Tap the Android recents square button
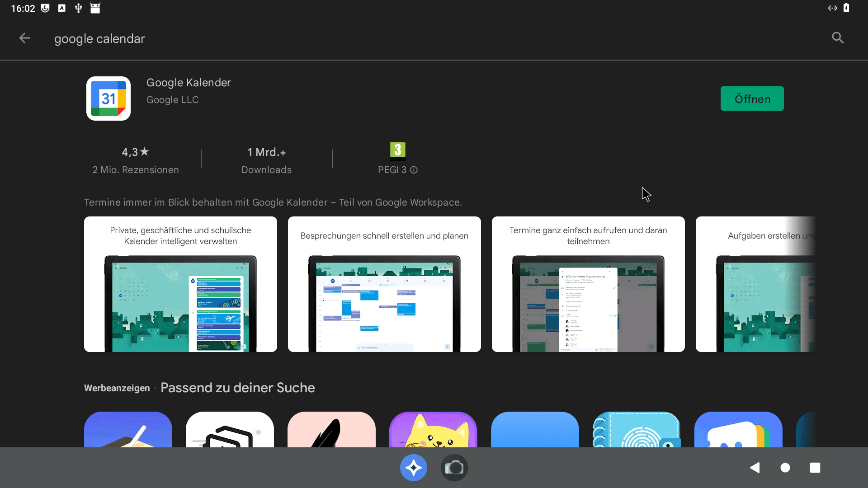The height and width of the screenshot is (488, 868). pos(815,468)
